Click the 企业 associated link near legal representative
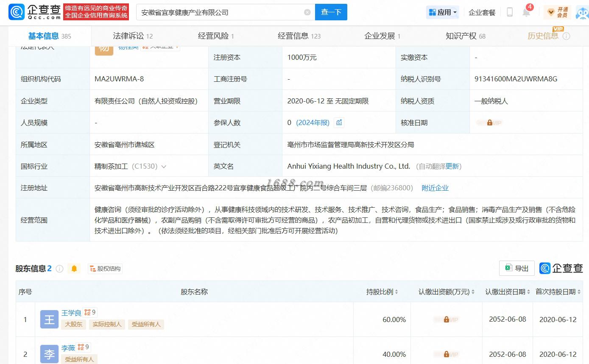Image resolution: width=589 pixels, height=364 pixels. point(160,47)
